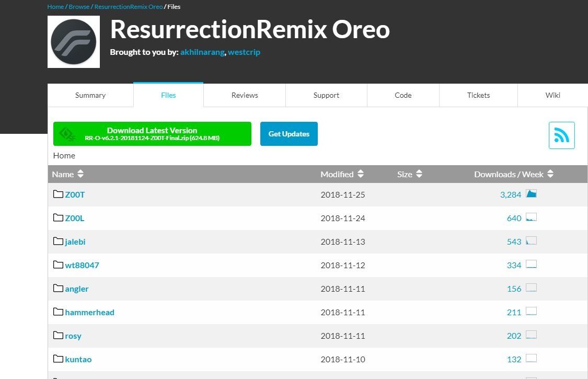Viewport: 588px width, 379px height.
Task: Click the 543 downloads count
Action: [x=514, y=242]
